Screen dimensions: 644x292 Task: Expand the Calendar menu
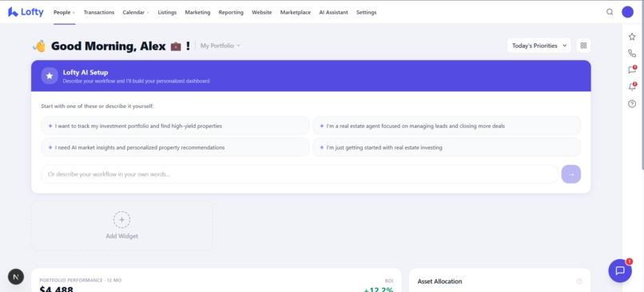click(136, 12)
